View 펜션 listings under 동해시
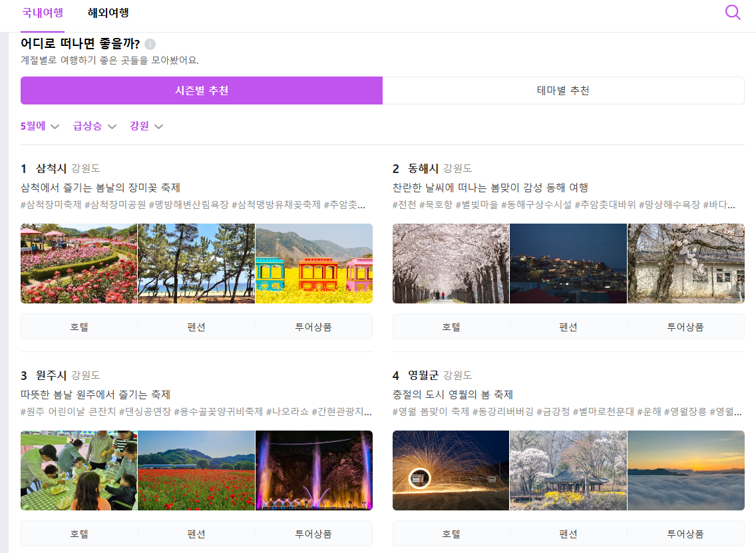 (x=568, y=326)
